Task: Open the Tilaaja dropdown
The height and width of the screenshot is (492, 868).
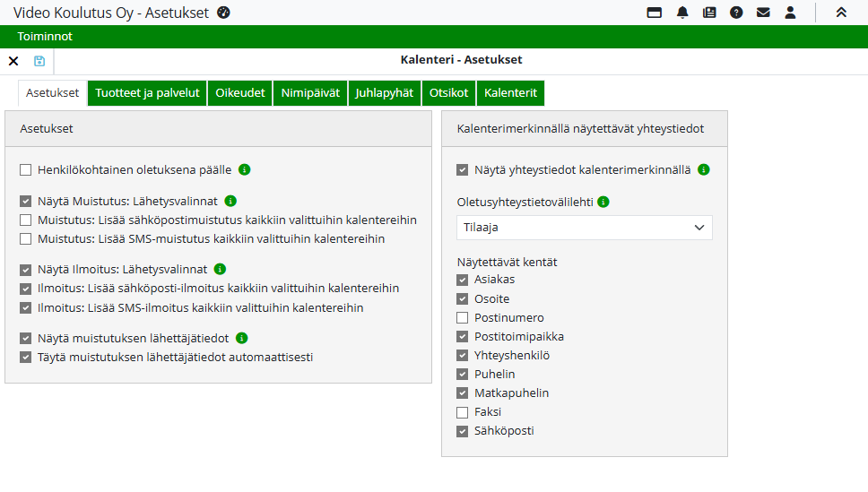Action: pyautogui.click(x=584, y=228)
